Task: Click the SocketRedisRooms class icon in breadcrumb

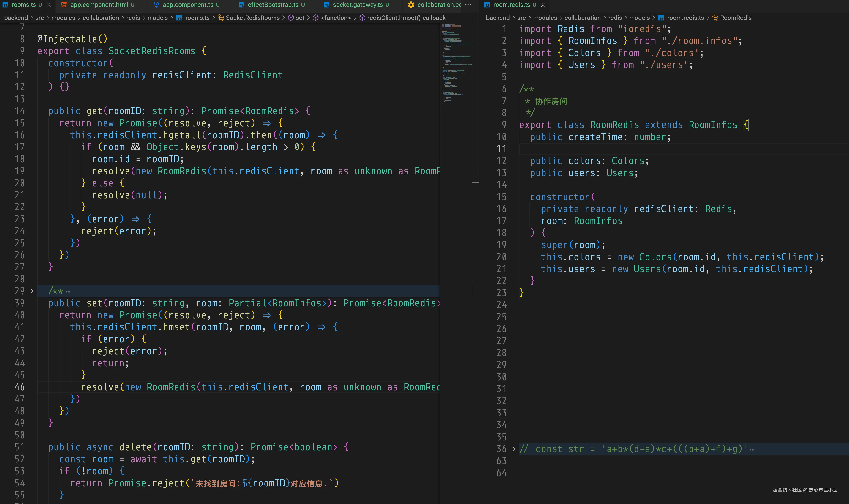Action: [x=221, y=18]
